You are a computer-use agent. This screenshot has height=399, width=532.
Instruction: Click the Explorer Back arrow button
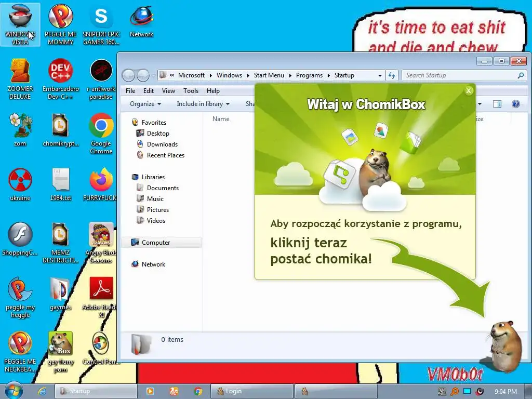click(x=129, y=75)
